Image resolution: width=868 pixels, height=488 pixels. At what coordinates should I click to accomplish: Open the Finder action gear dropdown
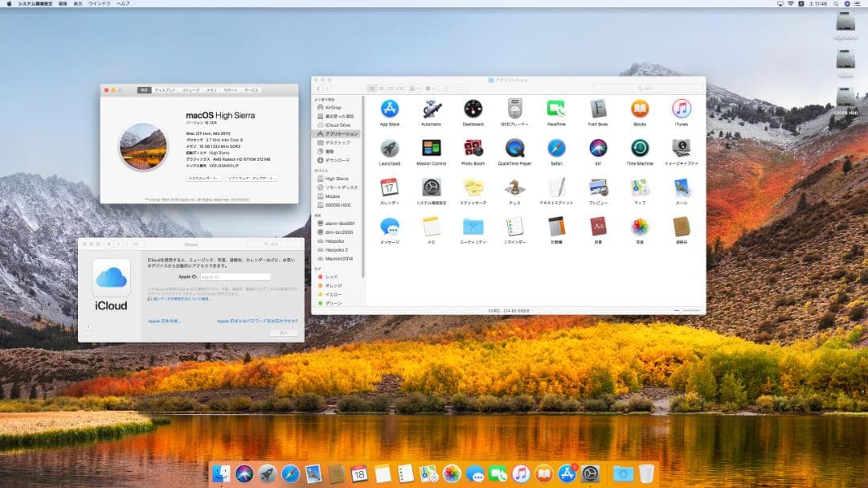pos(430,88)
